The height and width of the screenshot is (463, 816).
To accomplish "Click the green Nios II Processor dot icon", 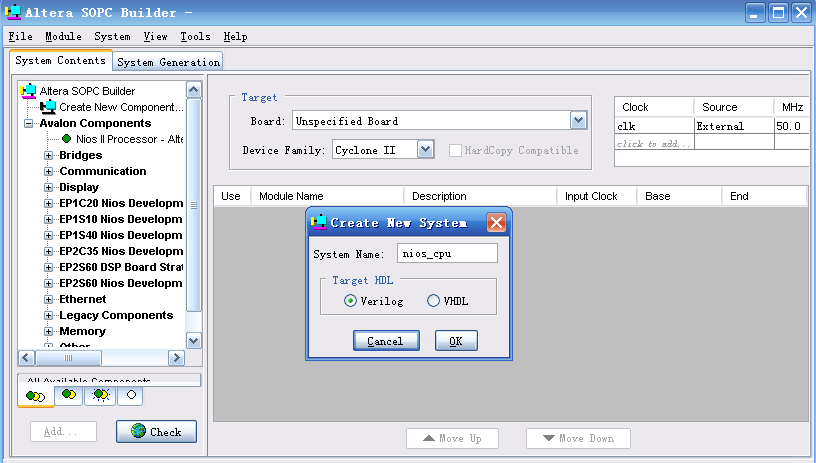I will click(x=67, y=139).
